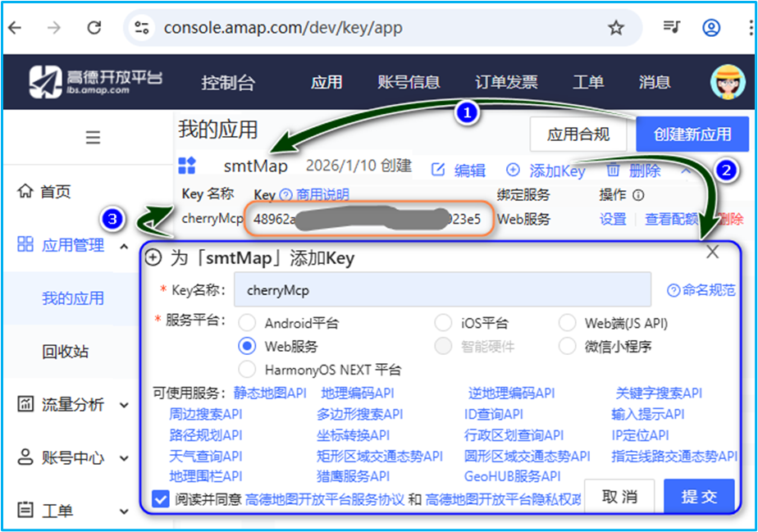Viewport: 758px width, 532px height.
Task: Open the media control icon in toolbar
Action: [x=672, y=26]
